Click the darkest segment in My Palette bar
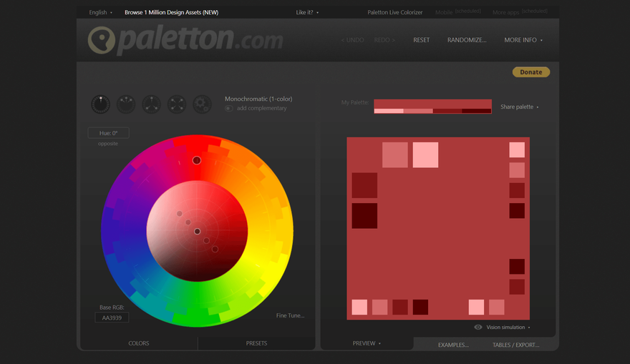 [477, 111]
